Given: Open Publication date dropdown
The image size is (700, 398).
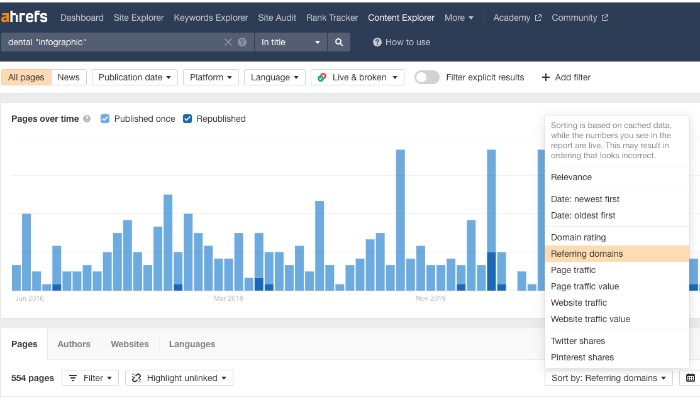Looking at the screenshot, I should (135, 77).
